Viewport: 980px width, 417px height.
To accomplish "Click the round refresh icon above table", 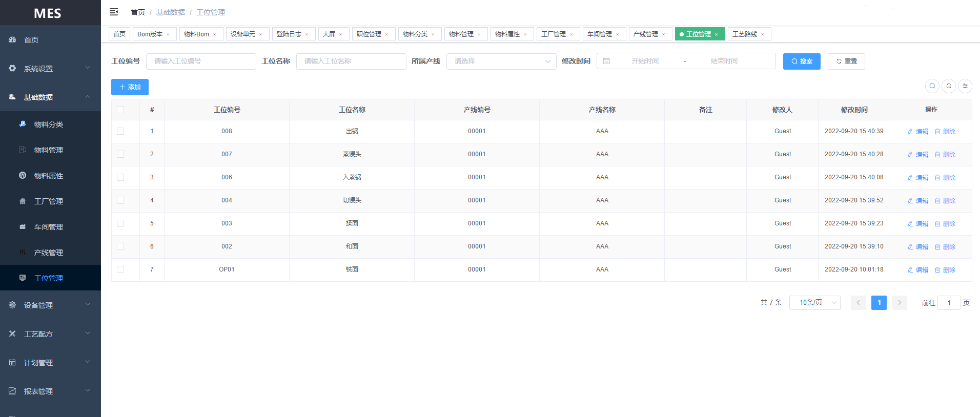I will pyautogui.click(x=948, y=86).
